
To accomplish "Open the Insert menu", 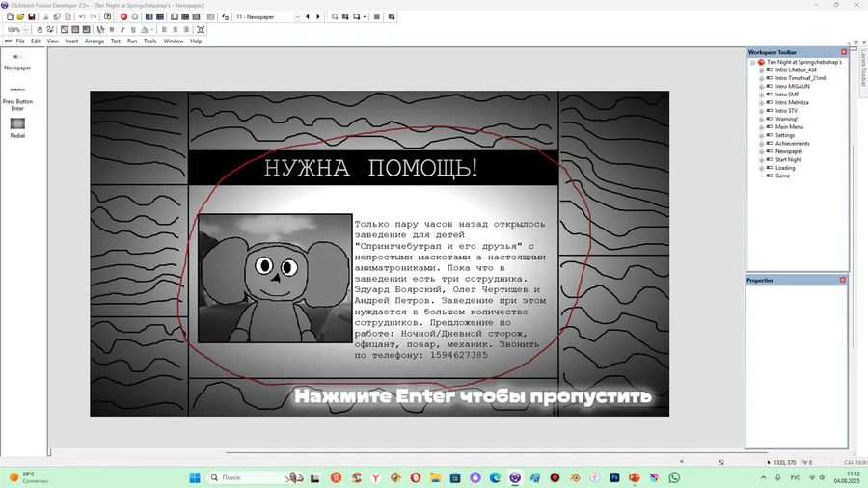I will pyautogui.click(x=71, y=41).
